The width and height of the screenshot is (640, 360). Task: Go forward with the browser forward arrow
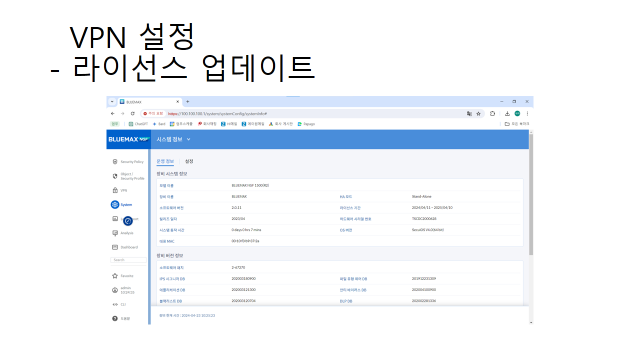122,113
